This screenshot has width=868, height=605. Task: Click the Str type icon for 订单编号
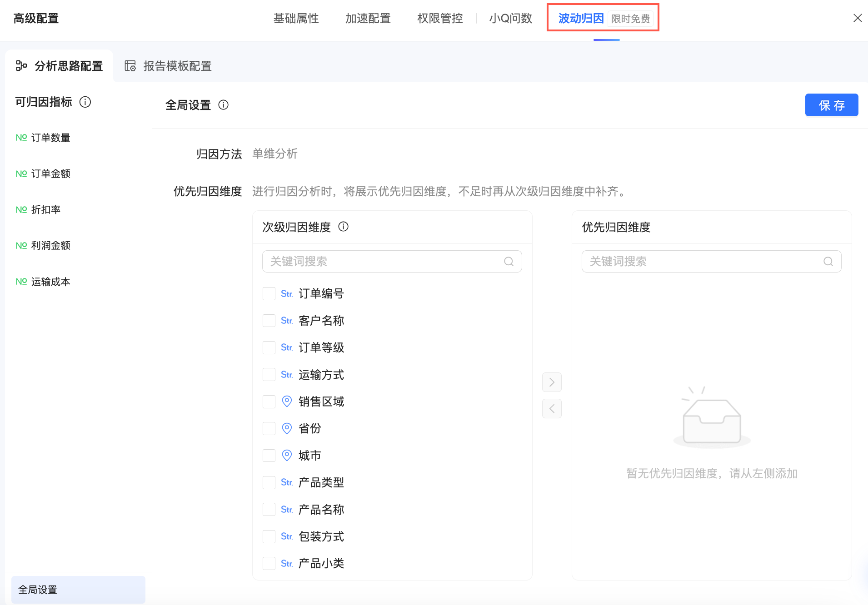[x=287, y=294]
